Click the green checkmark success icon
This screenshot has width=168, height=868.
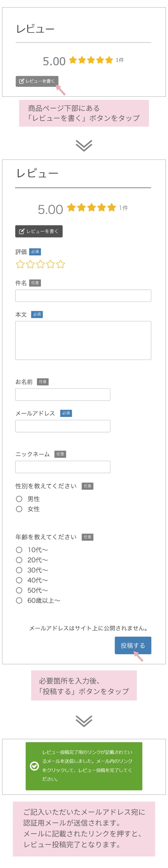[34, 766]
